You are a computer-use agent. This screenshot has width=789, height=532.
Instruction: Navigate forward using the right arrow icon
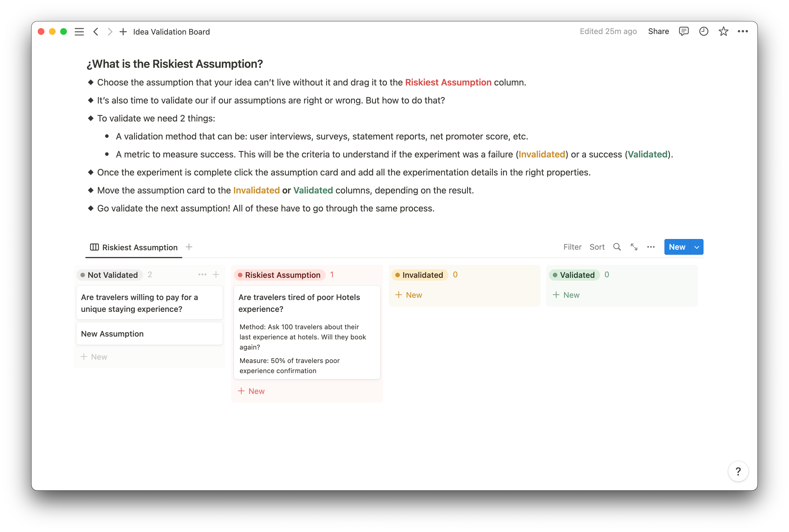click(110, 31)
